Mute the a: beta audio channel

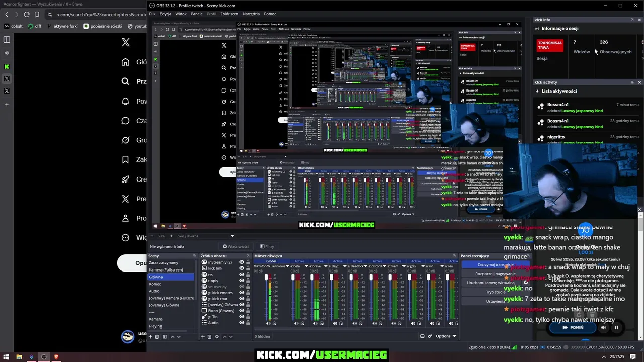click(296, 324)
